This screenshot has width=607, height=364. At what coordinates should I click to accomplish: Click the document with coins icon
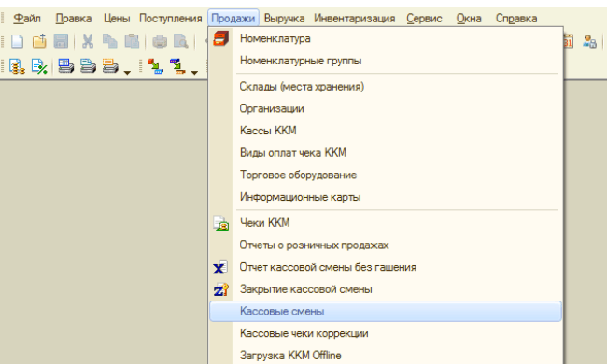pyautogui.click(x=17, y=66)
